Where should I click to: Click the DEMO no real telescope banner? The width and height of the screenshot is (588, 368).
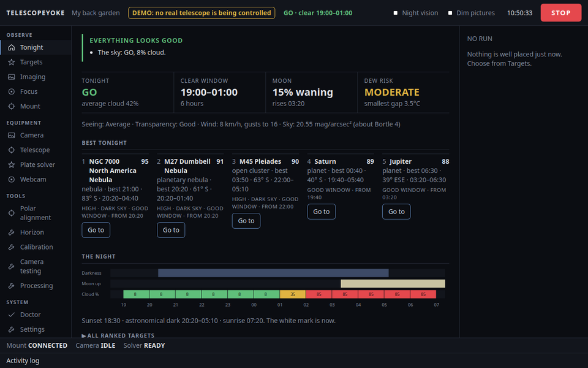(x=202, y=13)
